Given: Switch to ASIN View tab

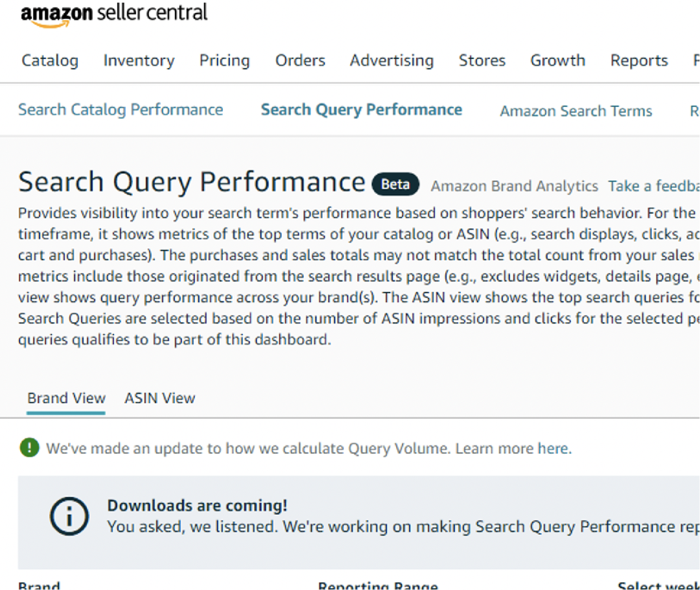Looking at the screenshot, I should point(159,398).
